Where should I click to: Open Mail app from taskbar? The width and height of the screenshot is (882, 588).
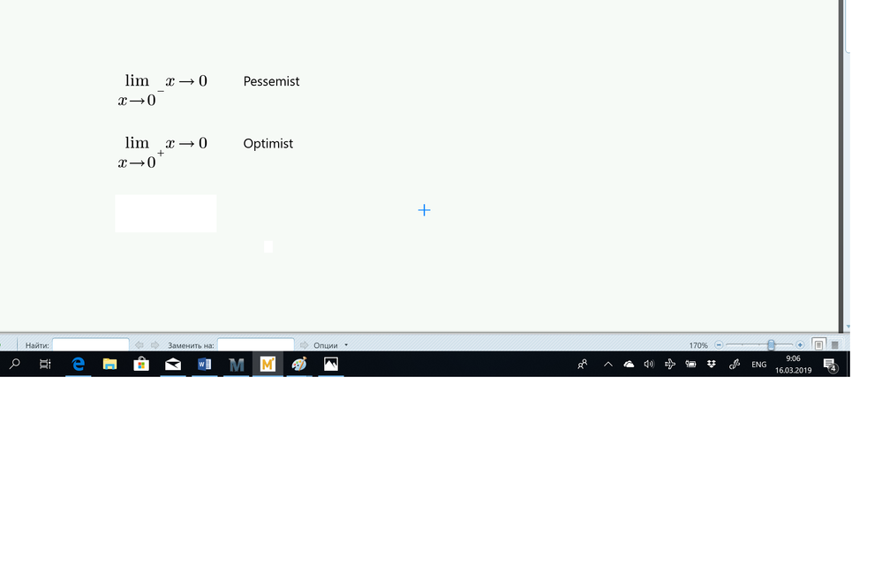pyautogui.click(x=173, y=364)
